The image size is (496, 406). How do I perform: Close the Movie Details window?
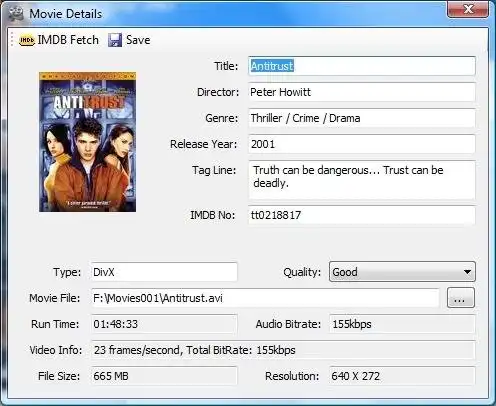point(468,9)
